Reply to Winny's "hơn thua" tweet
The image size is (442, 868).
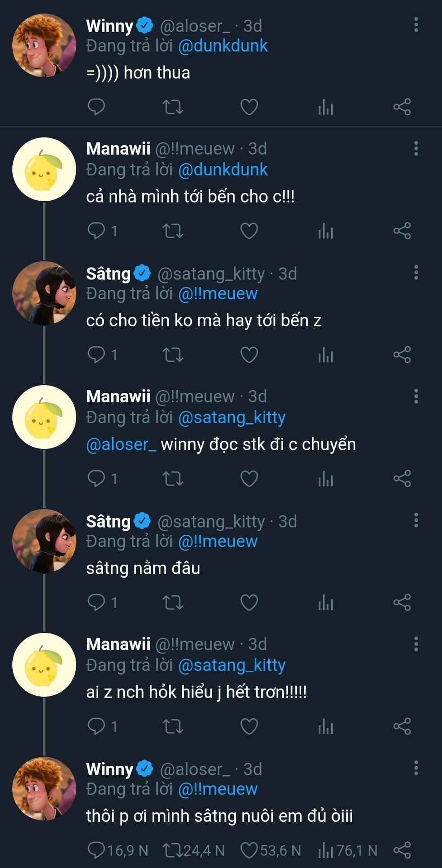[x=96, y=107]
